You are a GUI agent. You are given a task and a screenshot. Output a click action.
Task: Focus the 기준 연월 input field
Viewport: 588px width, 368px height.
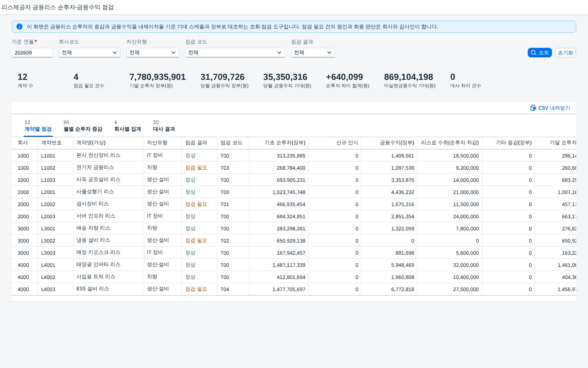(32, 53)
